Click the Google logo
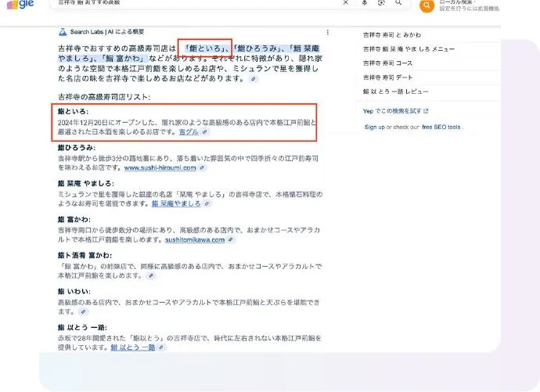 (x=20, y=5)
